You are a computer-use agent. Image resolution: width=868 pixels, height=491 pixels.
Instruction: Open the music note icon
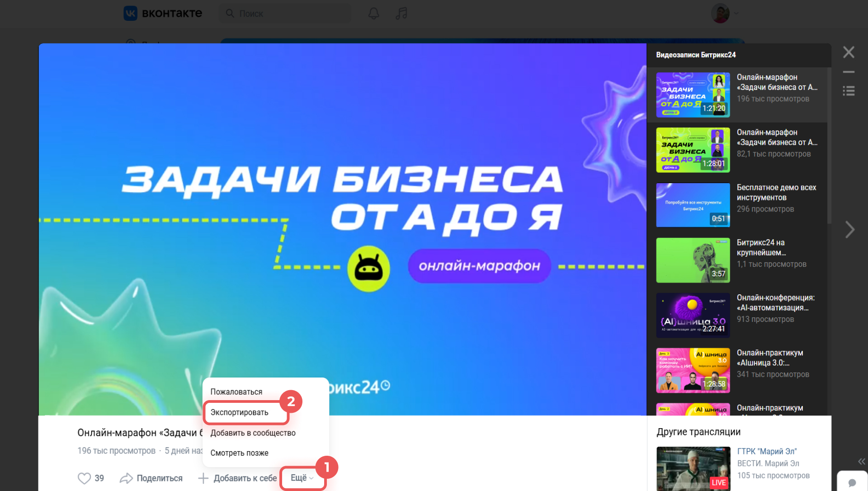(x=401, y=14)
